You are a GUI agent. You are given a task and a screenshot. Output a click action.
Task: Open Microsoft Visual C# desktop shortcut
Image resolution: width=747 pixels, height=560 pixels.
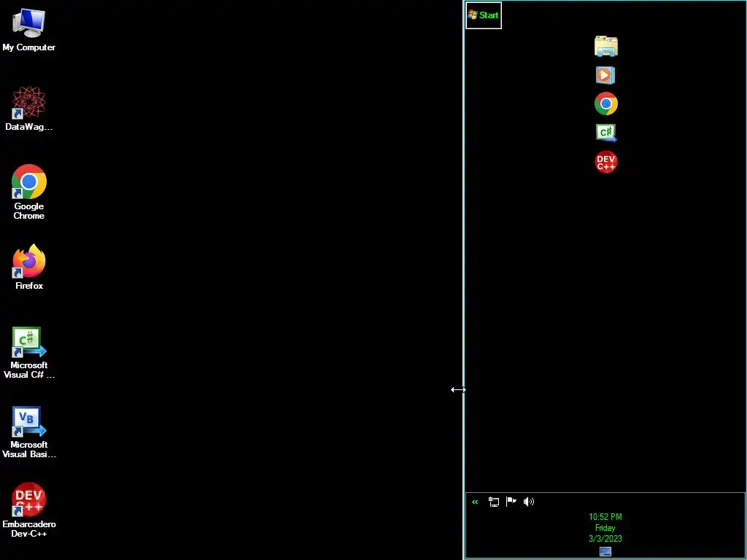point(28,353)
